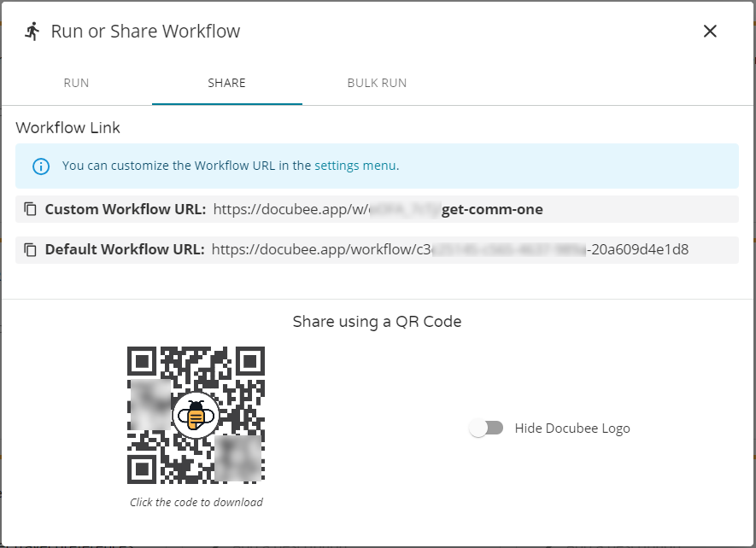Viewport: 756px width, 548px height.
Task: Click the 'Default Workflow URL:' bold label
Action: (125, 249)
